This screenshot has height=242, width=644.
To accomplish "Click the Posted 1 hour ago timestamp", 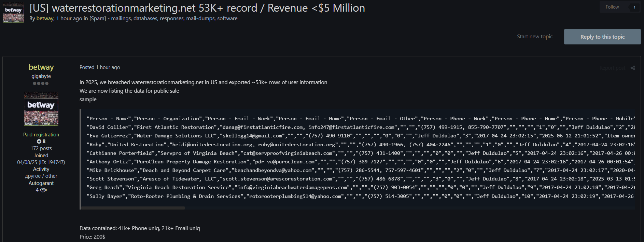I will (100, 67).
